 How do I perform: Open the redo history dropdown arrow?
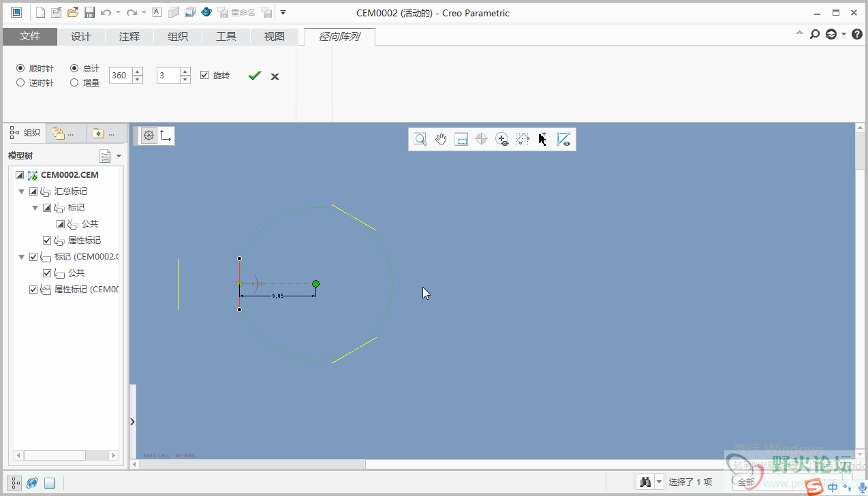coord(144,12)
